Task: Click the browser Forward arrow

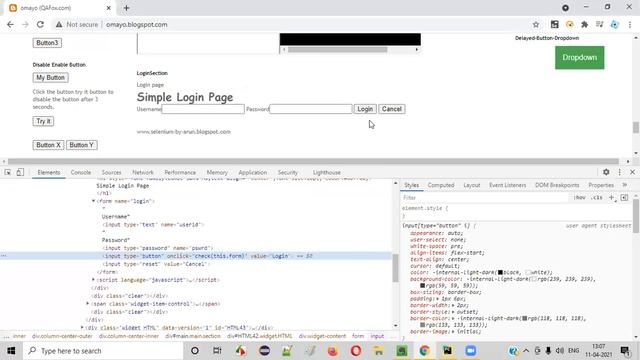Action: click(25, 24)
